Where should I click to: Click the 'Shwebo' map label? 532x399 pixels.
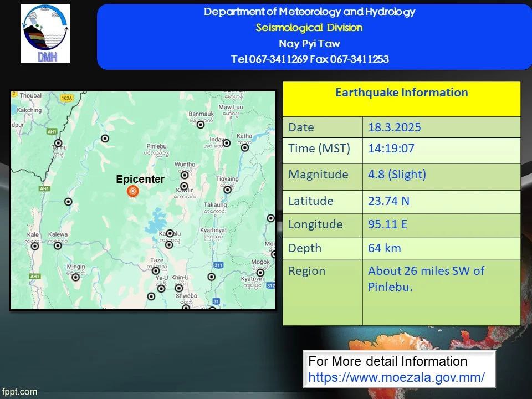[186, 296]
